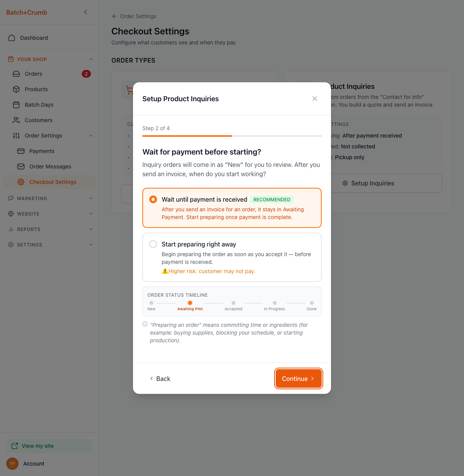
Task: Go Back to the previous step
Action: point(160,379)
